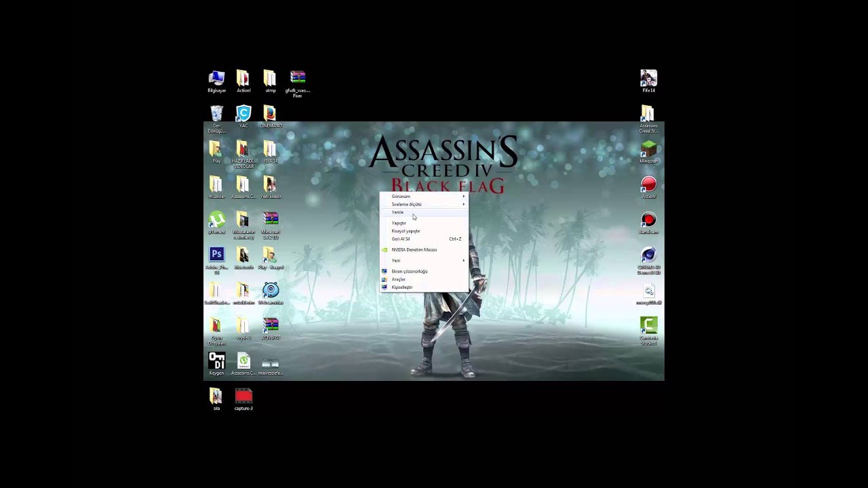Open the Geri Dönüşüm recycle bin
This screenshot has height=488, width=868.
216,119
